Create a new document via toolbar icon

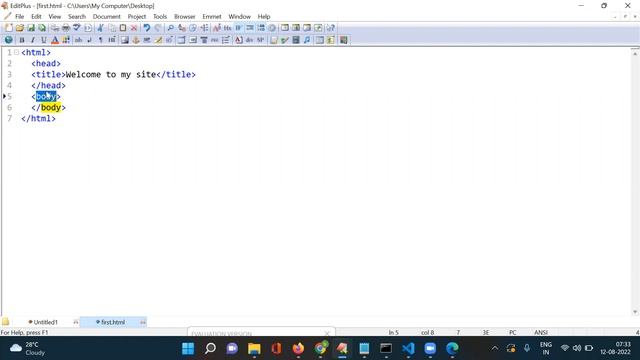click(8, 28)
